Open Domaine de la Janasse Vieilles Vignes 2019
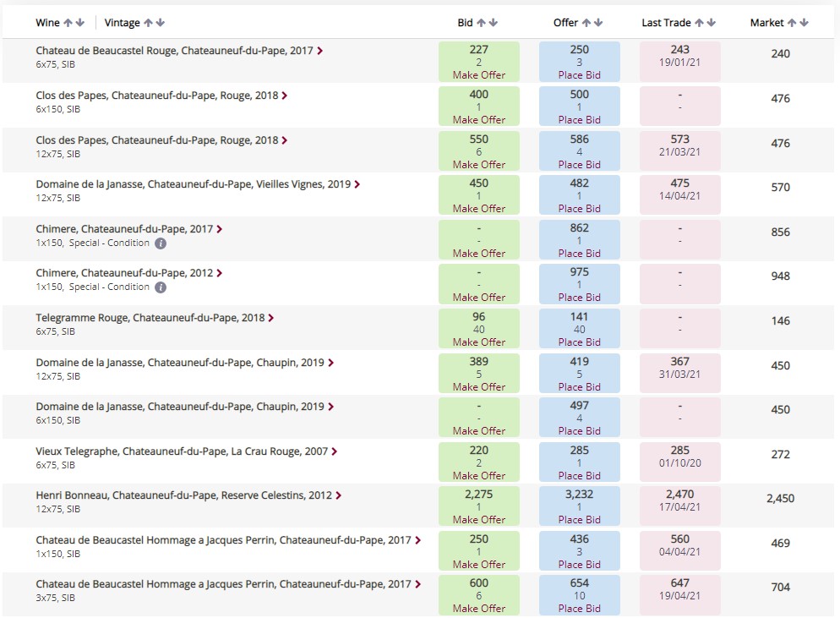The height and width of the screenshot is (618, 840). click(x=193, y=184)
